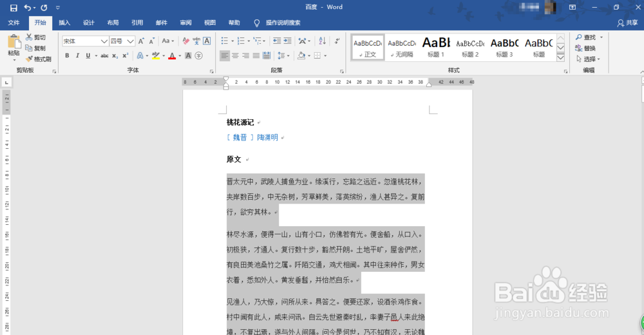Open Customize Quick Access Toolbar dropdown

58,7
